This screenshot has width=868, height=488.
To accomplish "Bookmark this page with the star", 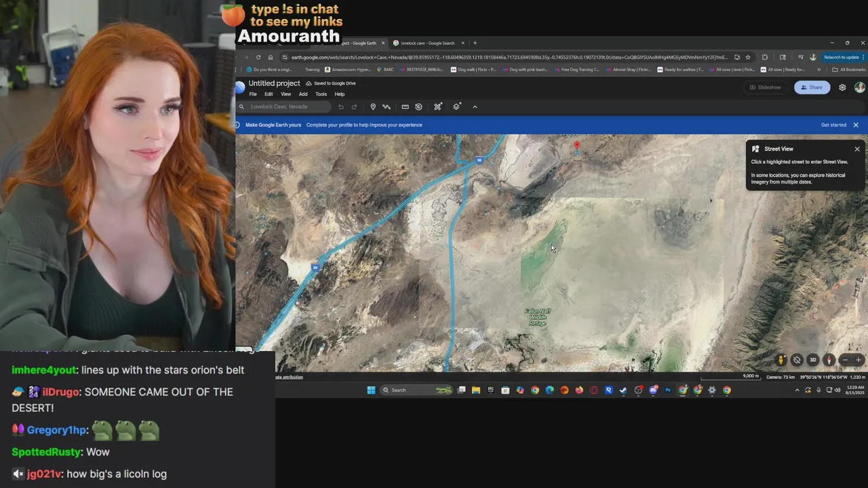I will 748,57.
